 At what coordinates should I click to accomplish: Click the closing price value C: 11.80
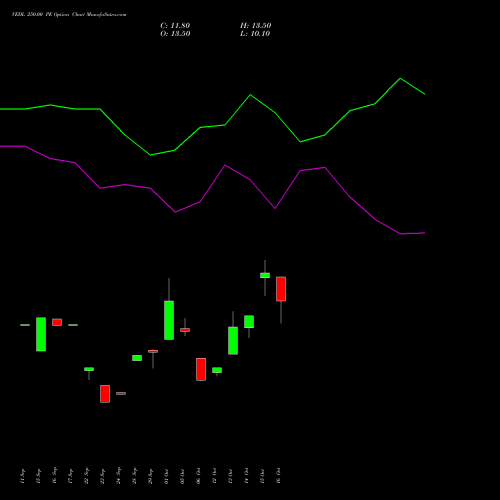click(x=175, y=26)
